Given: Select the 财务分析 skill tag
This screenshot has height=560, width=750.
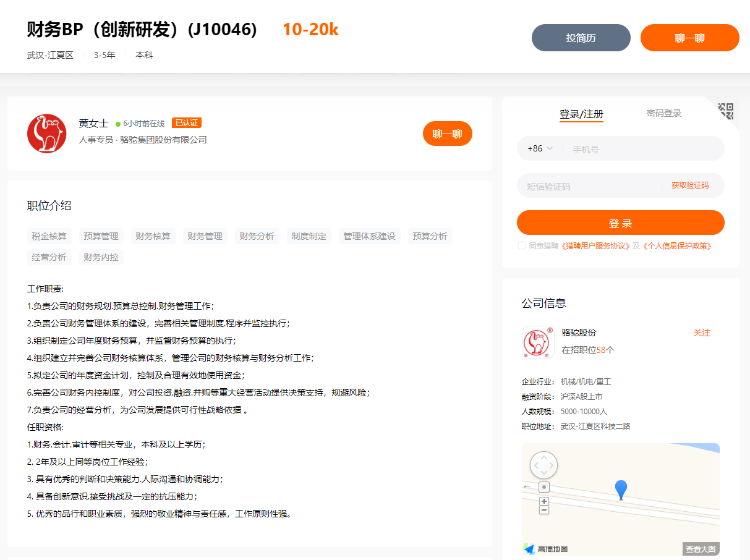Looking at the screenshot, I should [257, 235].
